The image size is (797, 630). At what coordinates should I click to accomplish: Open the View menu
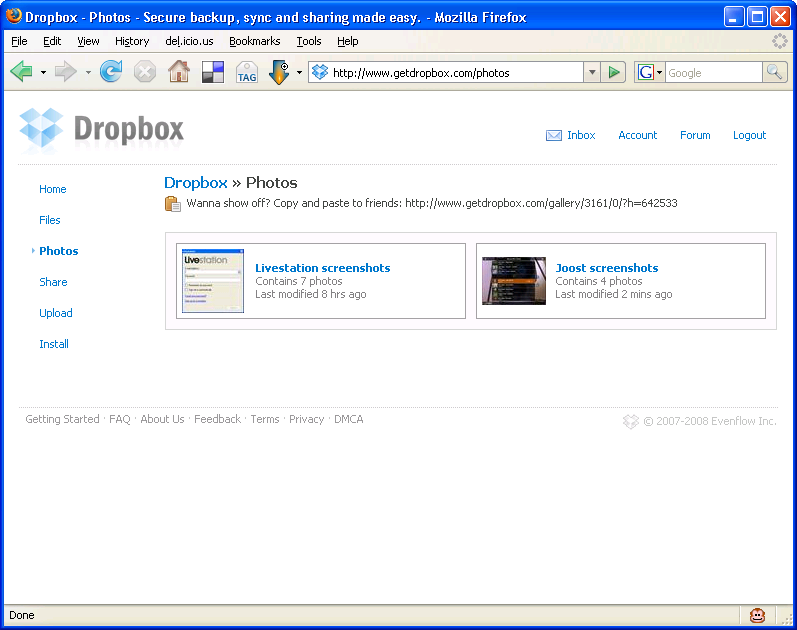(x=88, y=41)
